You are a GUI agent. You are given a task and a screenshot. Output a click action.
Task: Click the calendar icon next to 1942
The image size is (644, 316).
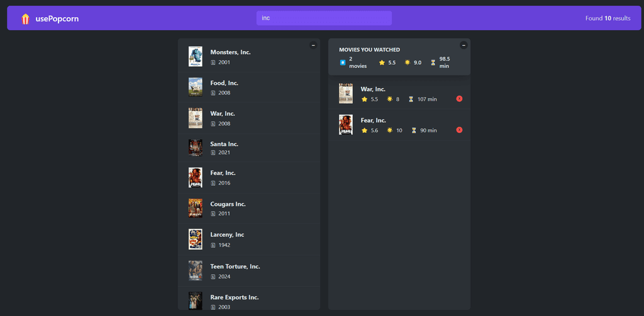[213, 245]
